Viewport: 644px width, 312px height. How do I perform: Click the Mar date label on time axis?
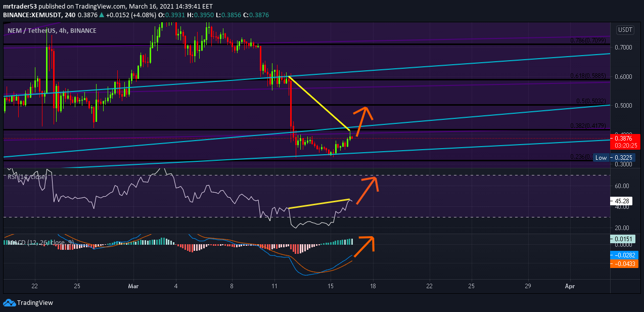pyautogui.click(x=133, y=286)
